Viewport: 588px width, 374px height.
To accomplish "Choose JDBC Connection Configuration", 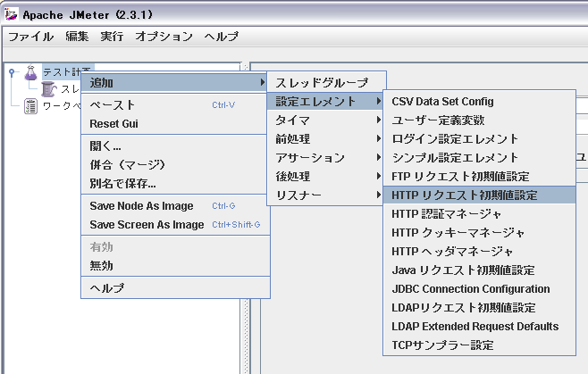I will 471,288.
